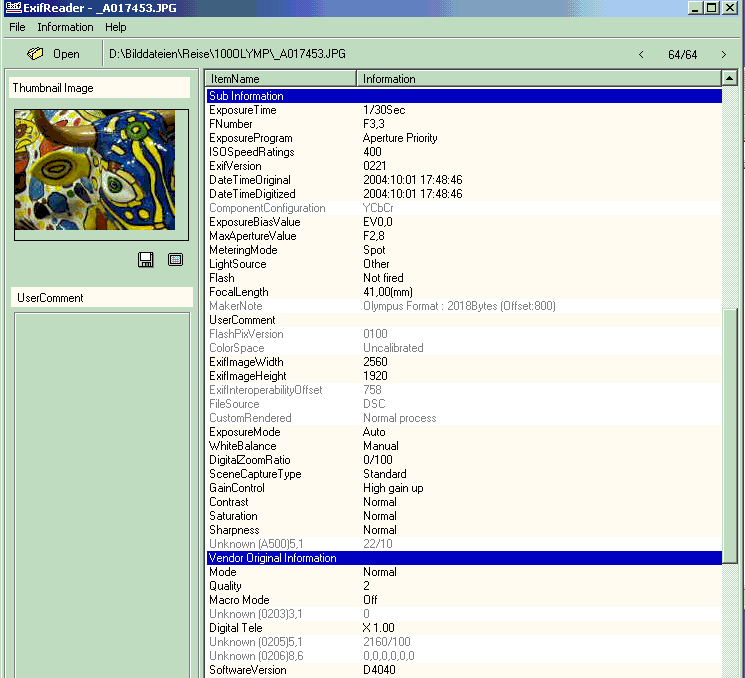Open the Information menu
The image size is (745, 678).
[65, 27]
